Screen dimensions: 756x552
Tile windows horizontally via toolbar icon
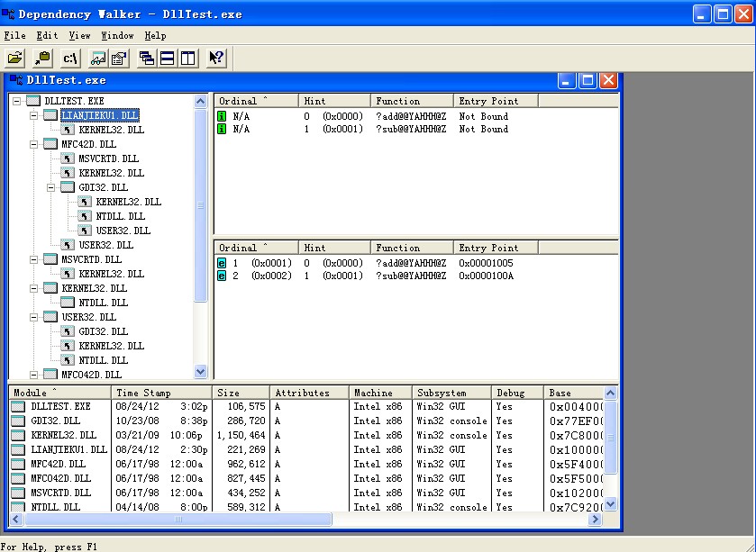167,58
